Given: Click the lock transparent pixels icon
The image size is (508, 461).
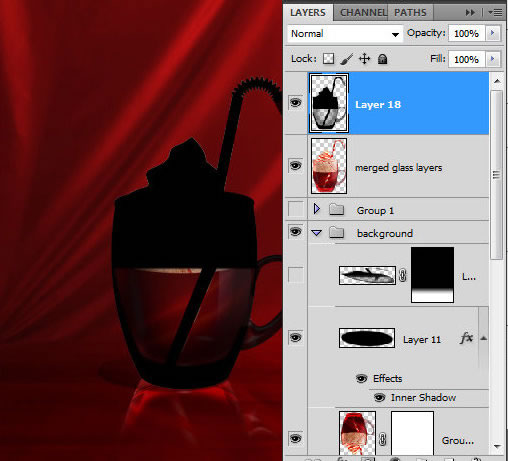Looking at the screenshot, I should point(328,59).
